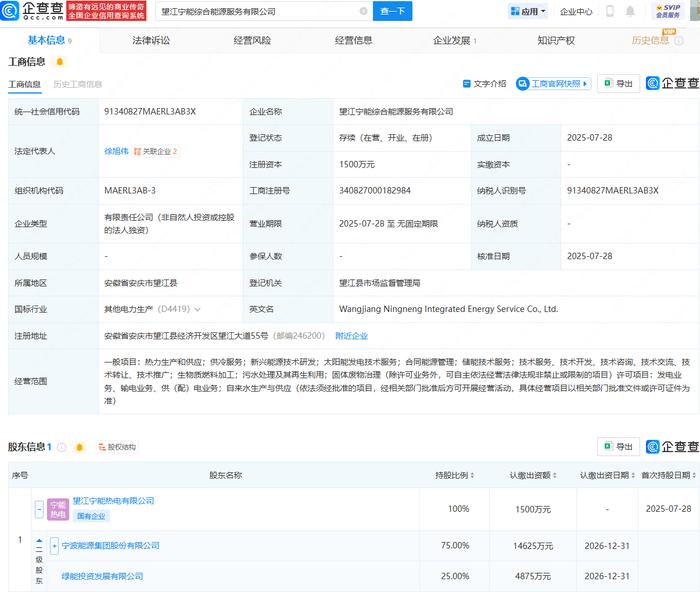Click English name Wangjiang Ningneng Integrated Energy
Screen dimensions: 700x592
click(x=449, y=309)
